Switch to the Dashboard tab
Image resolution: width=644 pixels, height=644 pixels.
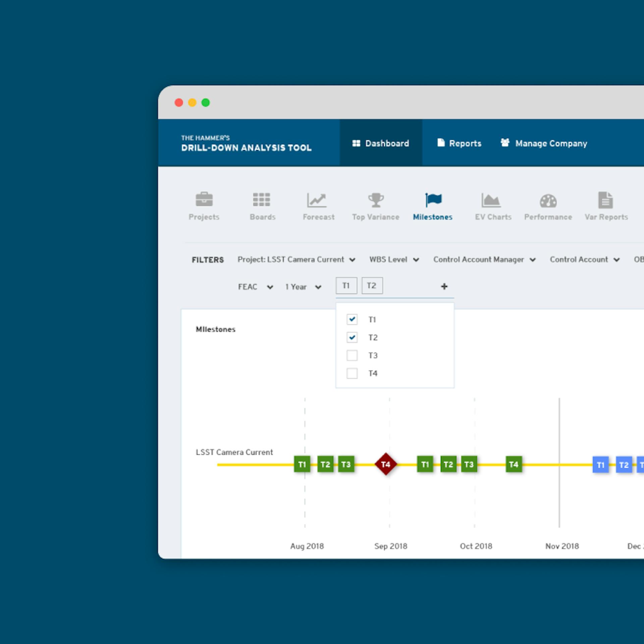[x=381, y=143]
